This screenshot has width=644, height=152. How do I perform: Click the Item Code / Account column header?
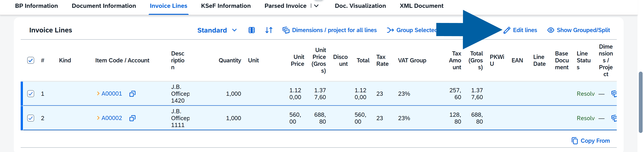coord(122,60)
